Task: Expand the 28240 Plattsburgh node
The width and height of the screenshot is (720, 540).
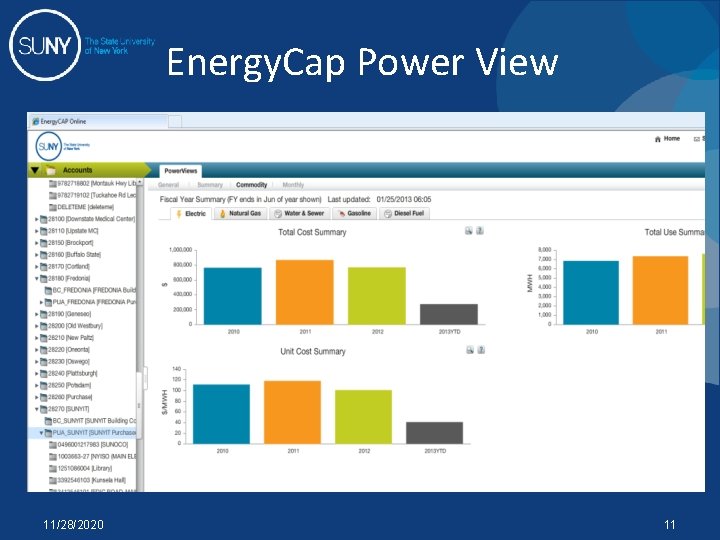Action: pyautogui.click(x=37, y=374)
